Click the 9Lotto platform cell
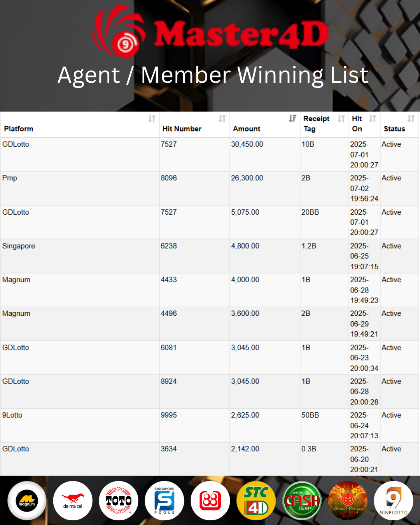420x525 pixels. [x=80, y=425]
